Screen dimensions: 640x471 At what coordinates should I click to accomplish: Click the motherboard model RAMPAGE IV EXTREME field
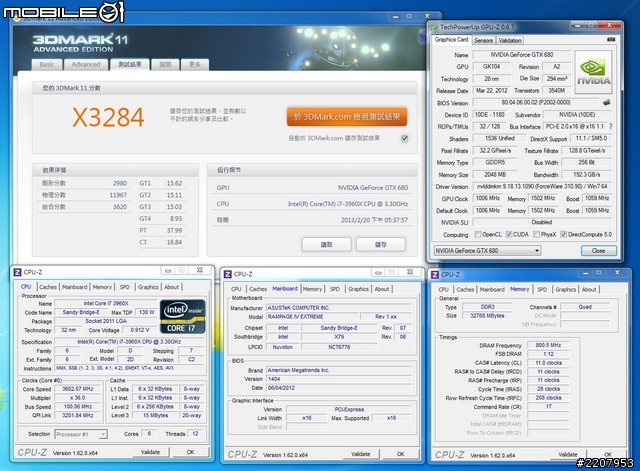(312, 317)
